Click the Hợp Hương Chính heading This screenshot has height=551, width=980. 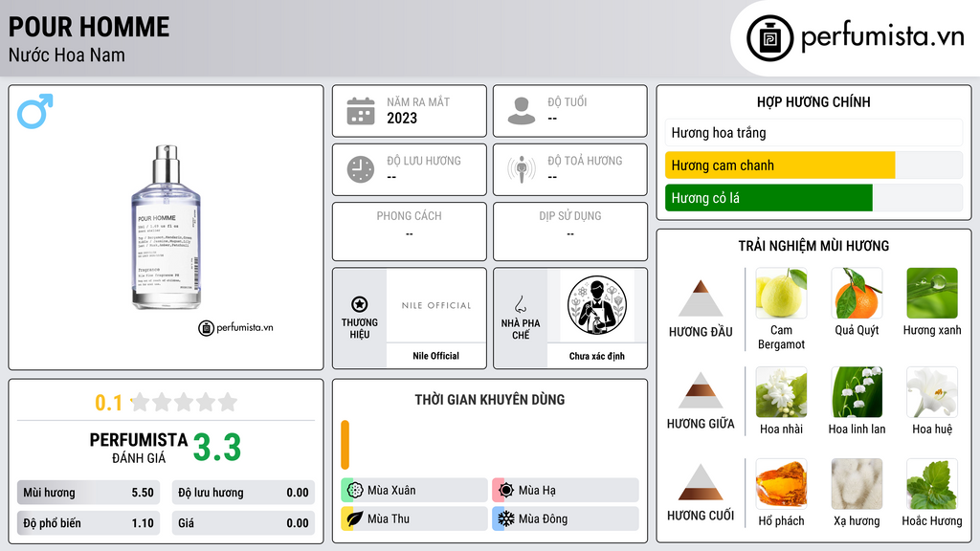pos(813,101)
